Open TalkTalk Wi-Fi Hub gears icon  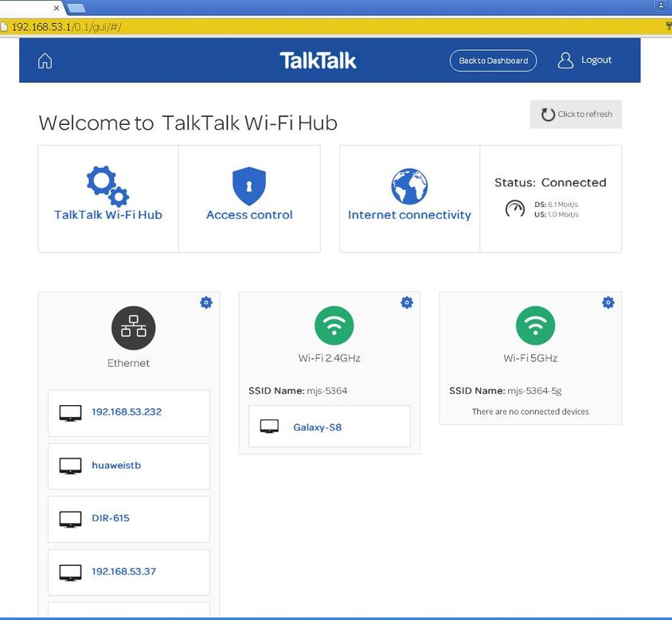107,185
